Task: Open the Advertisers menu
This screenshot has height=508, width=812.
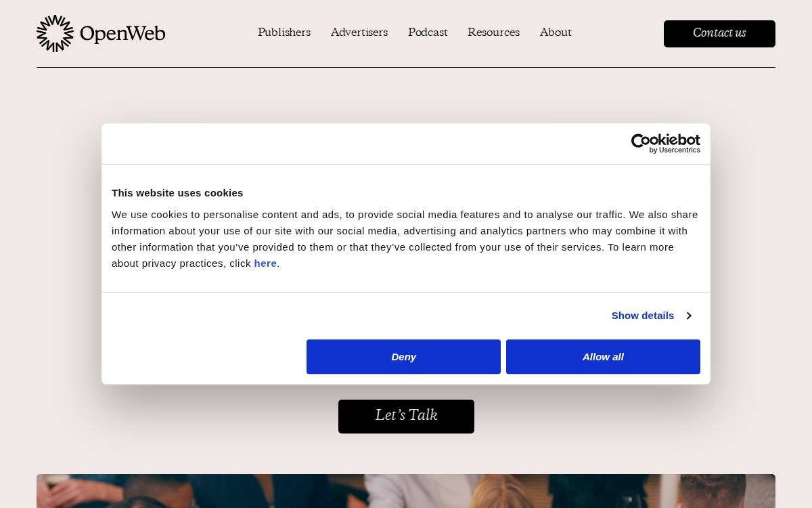Action: coord(359,33)
